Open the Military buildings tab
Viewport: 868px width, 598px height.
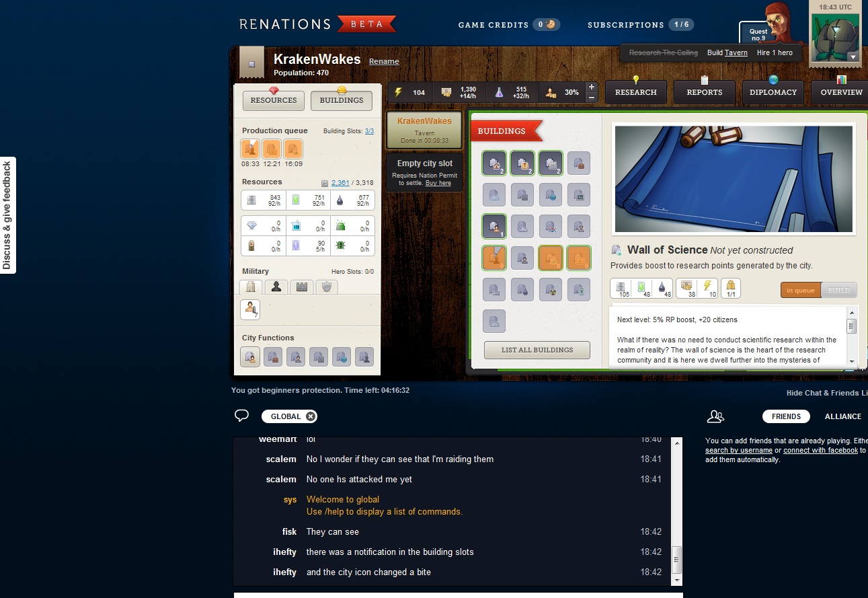251,287
